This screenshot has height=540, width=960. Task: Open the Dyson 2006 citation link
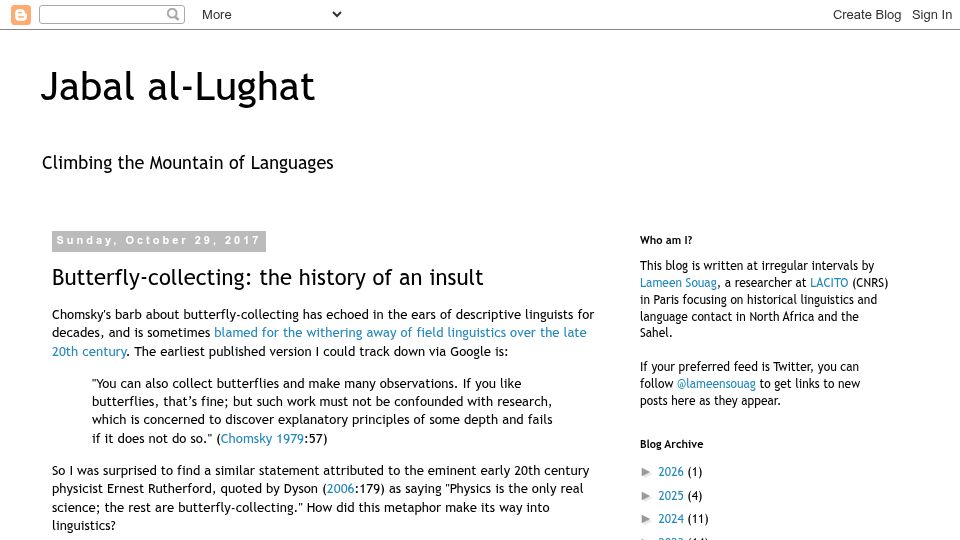(340, 489)
